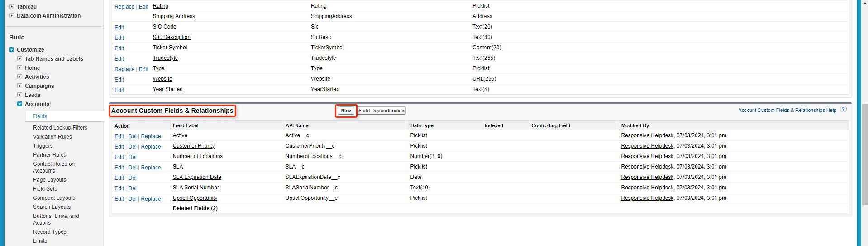868x246 pixels.
Task: Expand Tab Names and Labels
Action: (x=20, y=59)
